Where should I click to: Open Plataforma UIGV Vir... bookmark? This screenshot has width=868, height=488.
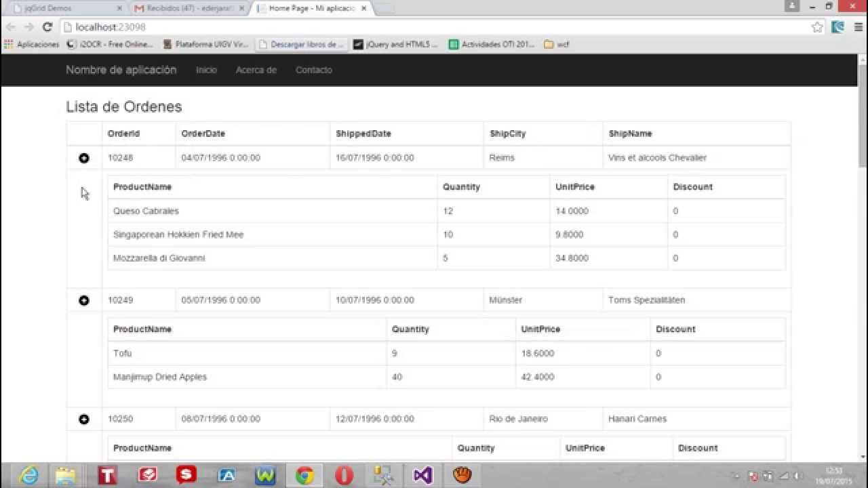click(x=205, y=45)
